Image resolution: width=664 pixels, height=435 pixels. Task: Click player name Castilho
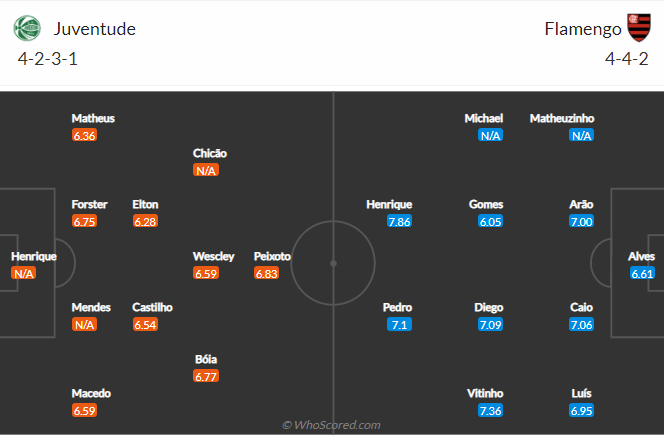pyautogui.click(x=152, y=307)
